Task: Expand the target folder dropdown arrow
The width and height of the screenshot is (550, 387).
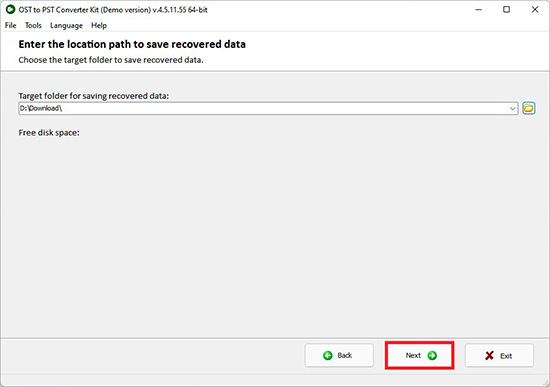Action: 512,108
